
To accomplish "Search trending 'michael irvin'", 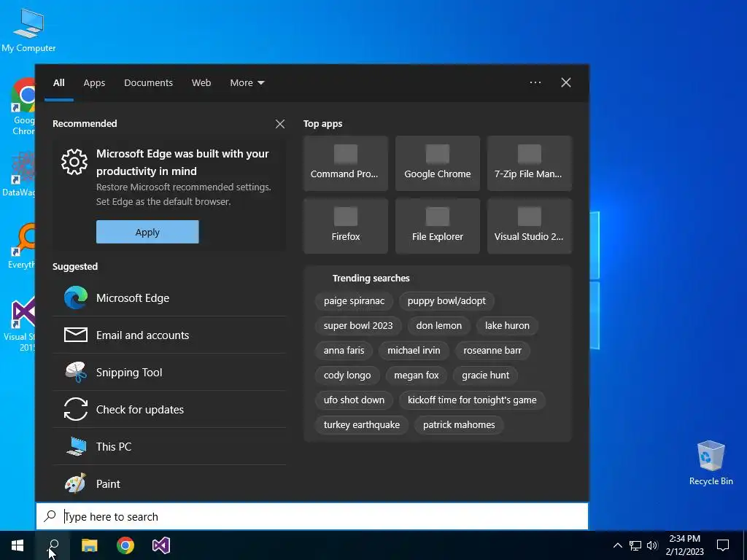I will point(414,351).
